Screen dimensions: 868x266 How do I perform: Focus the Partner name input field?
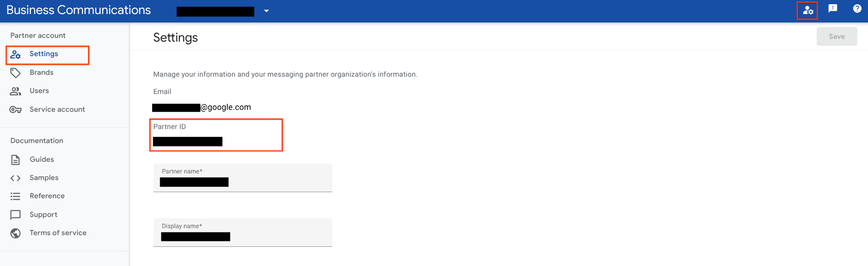coord(242,182)
